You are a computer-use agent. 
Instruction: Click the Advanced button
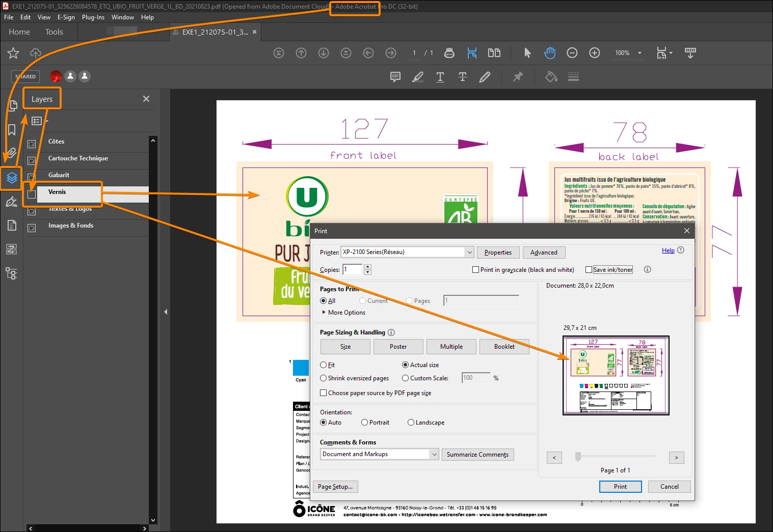544,253
